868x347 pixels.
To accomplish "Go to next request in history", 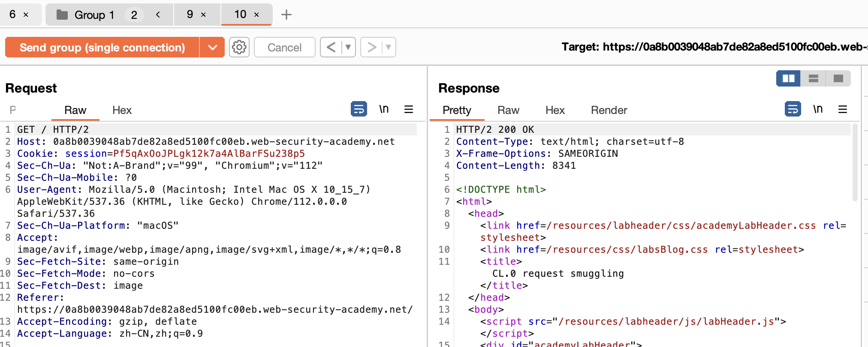I will pyautogui.click(x=371, y=47).
